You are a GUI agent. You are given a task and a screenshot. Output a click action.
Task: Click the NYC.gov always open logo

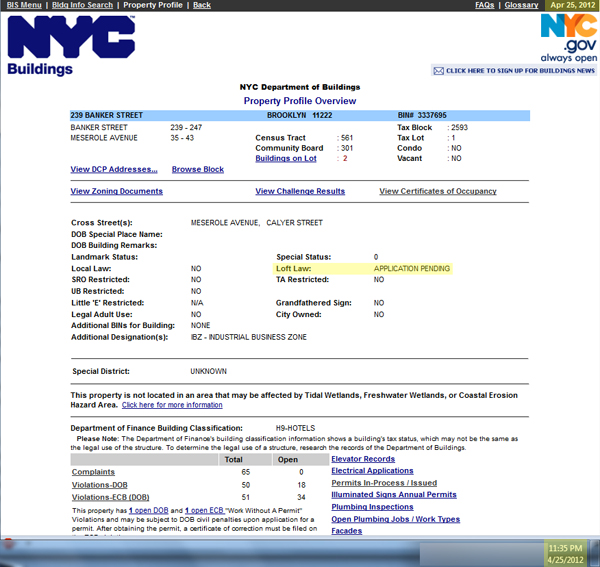click(x=569, y=39)
